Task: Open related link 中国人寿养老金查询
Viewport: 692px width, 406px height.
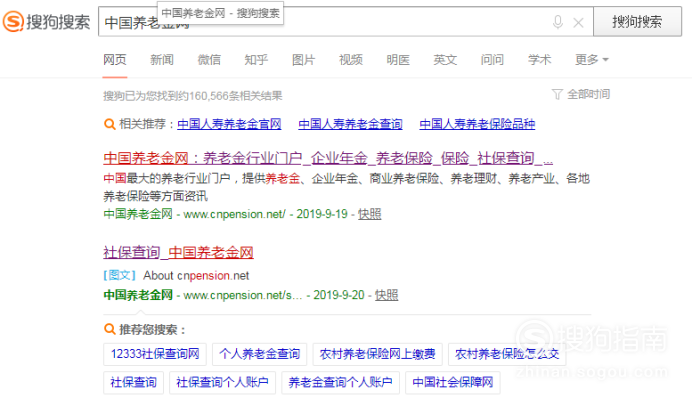Action: 350,124
